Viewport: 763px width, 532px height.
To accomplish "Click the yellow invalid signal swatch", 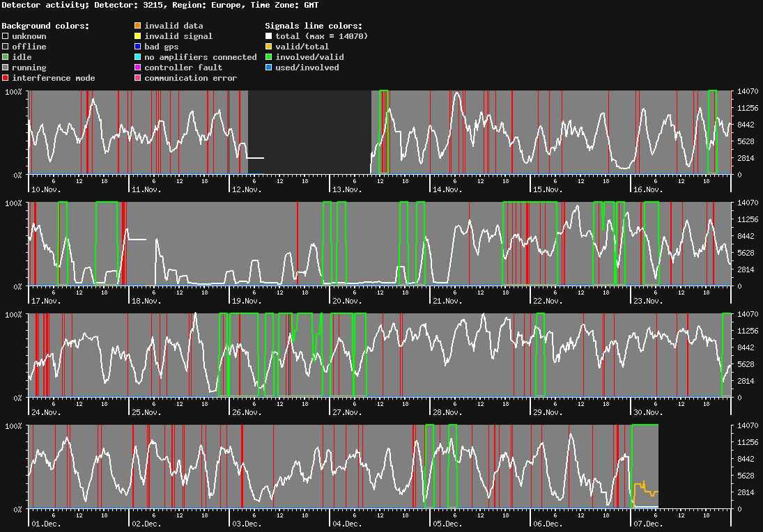I will tap(137, 36).
